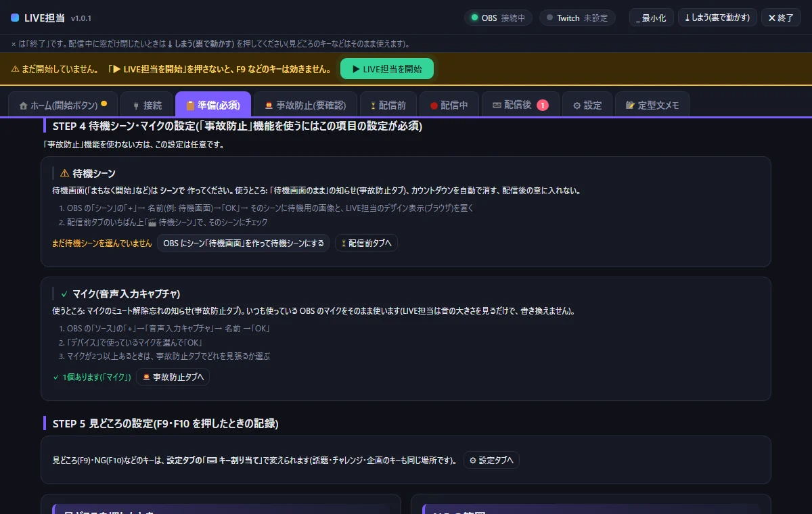Click the plug icon on 接続 tab
The image size is (812, 514).
coord(135,106)
